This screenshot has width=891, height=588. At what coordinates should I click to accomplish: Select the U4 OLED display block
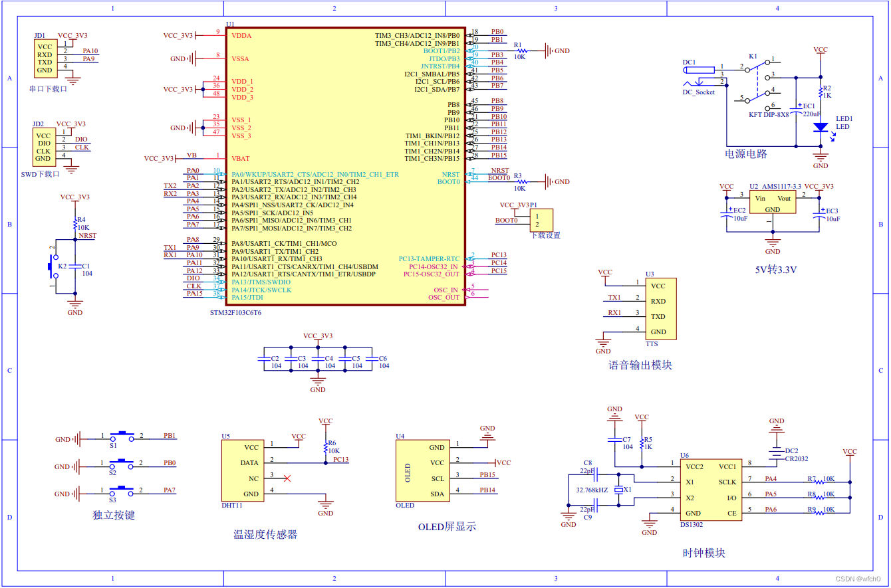pos(422,470)
